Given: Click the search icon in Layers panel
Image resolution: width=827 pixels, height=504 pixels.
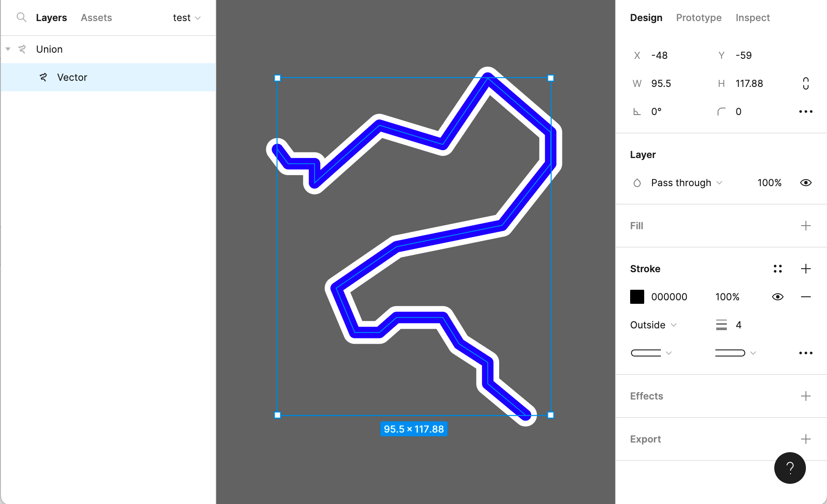Looking at the screenshot, I should point(22,18).
